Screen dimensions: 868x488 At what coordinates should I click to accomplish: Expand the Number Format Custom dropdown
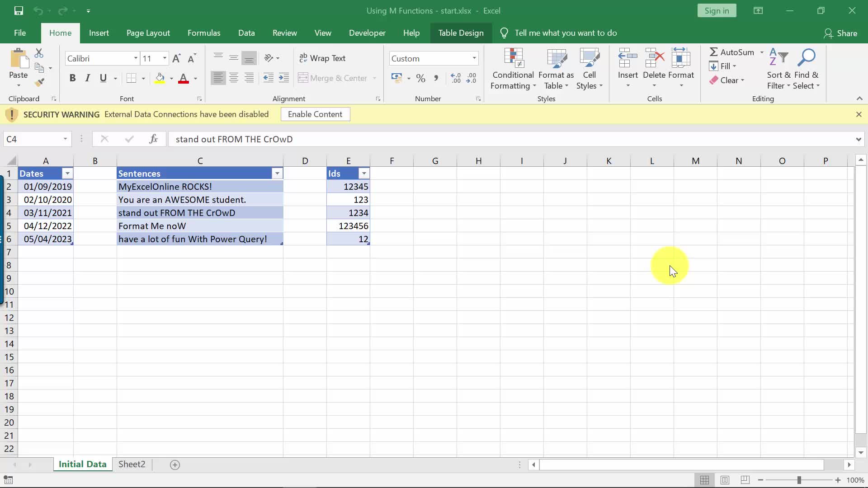[474, 58]
